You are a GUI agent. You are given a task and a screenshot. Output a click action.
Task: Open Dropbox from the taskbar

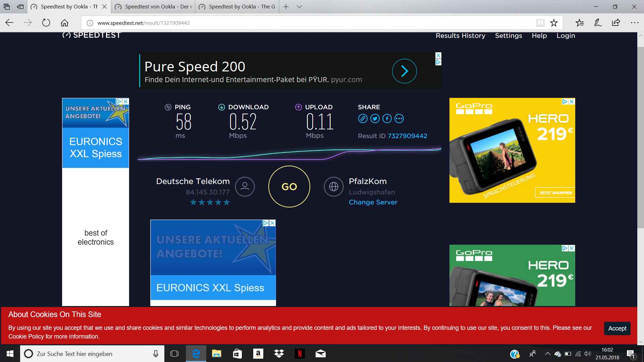[x=279, y=354]
